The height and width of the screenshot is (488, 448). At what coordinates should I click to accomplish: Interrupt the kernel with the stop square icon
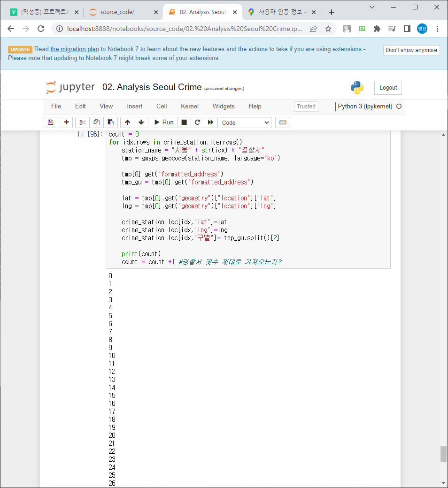tap(184, 122)
